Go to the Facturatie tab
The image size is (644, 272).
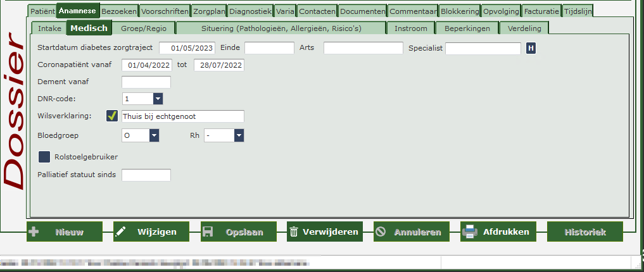point(542,11)
